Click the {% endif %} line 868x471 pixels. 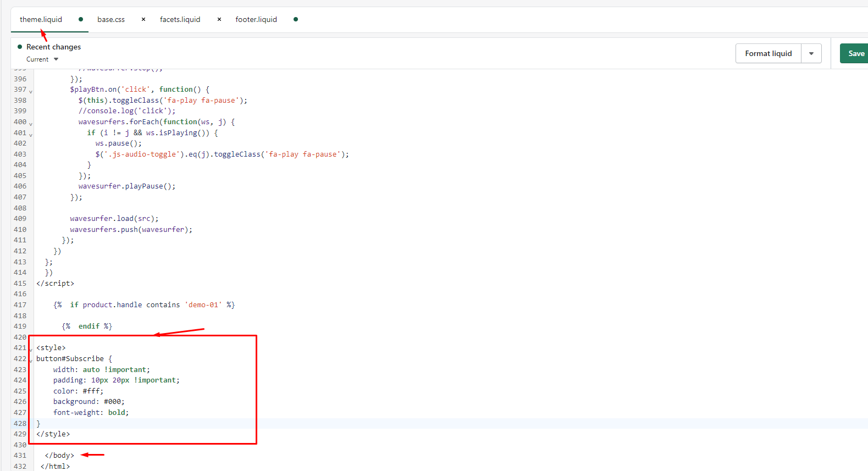[87, 326]
